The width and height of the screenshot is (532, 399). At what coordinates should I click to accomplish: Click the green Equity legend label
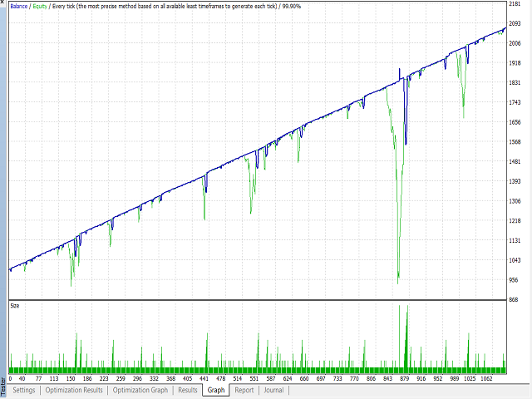[x=40, y=6]
